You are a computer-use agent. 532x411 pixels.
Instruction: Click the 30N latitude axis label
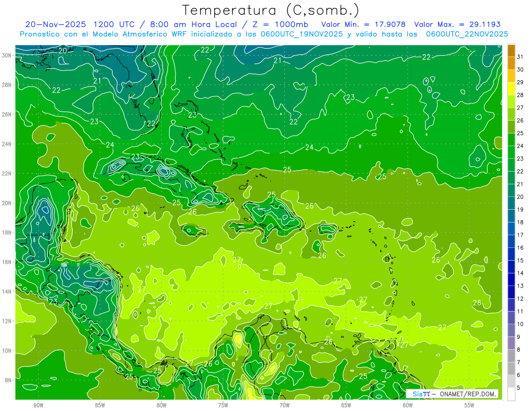pyautogui.click(x=7, y=55)
